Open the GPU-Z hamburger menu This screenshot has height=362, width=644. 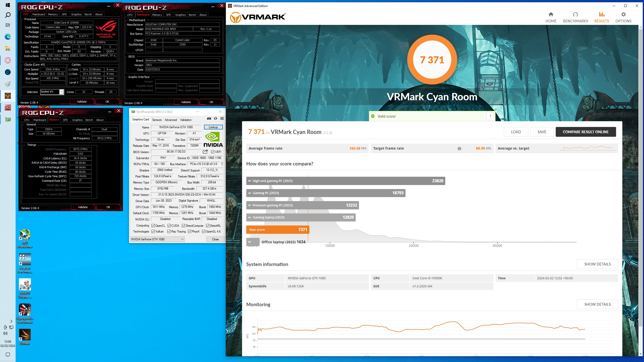pyautogui.click(x=222, y=118)
